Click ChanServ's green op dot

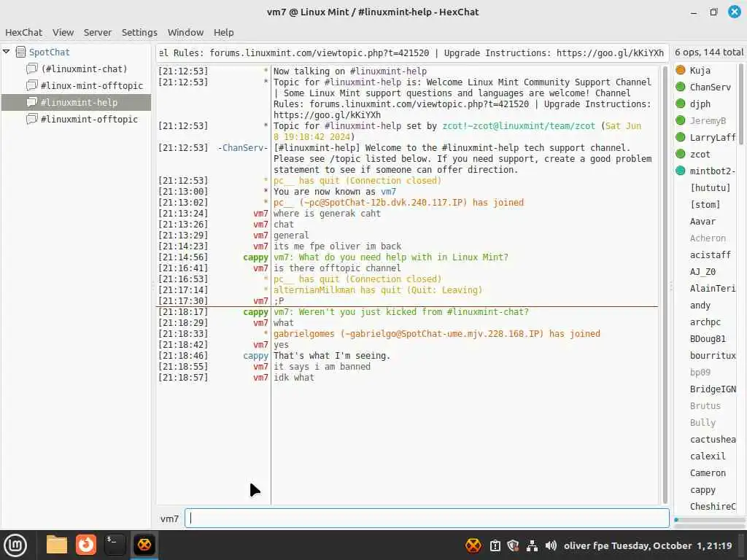(x=681, y=87)
